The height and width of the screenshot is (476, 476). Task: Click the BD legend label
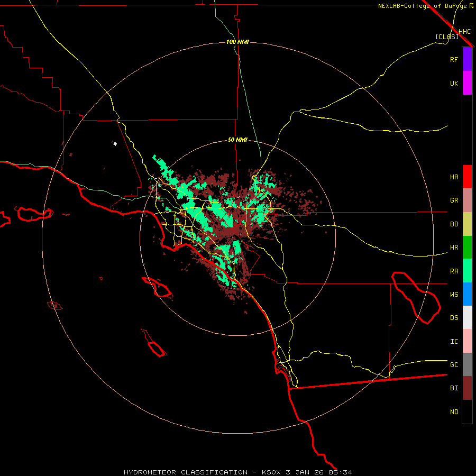(454, 224)
